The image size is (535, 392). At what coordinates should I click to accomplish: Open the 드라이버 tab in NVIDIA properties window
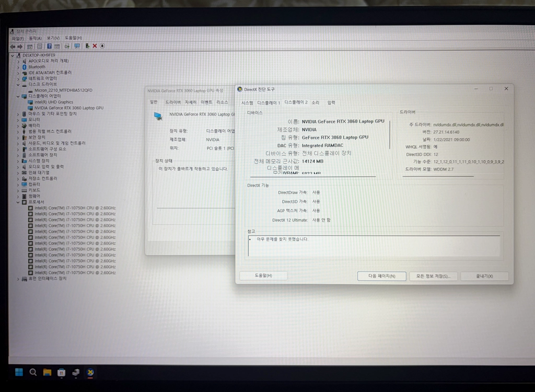tap(173, 102)
